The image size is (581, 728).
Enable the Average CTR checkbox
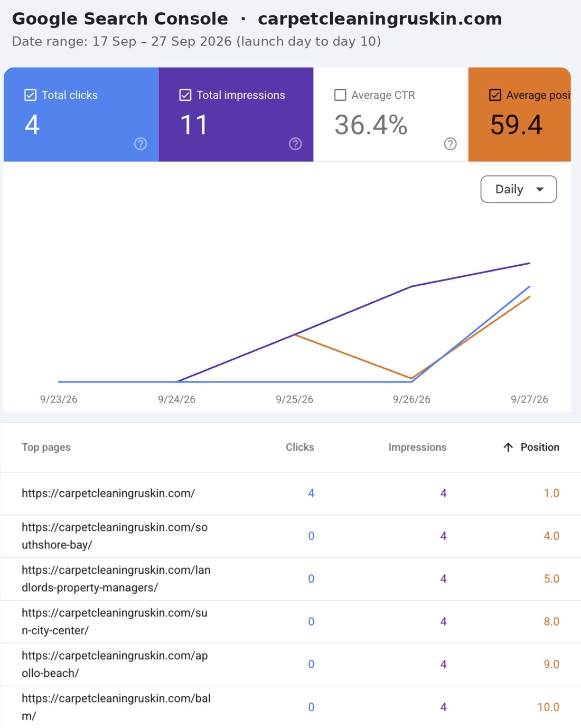coord(340,95)
